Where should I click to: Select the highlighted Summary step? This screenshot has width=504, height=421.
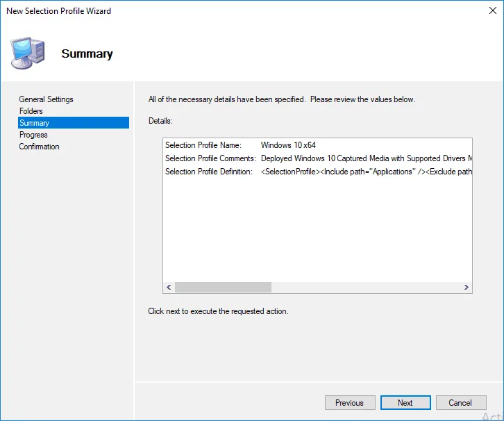tap(74, 122)
